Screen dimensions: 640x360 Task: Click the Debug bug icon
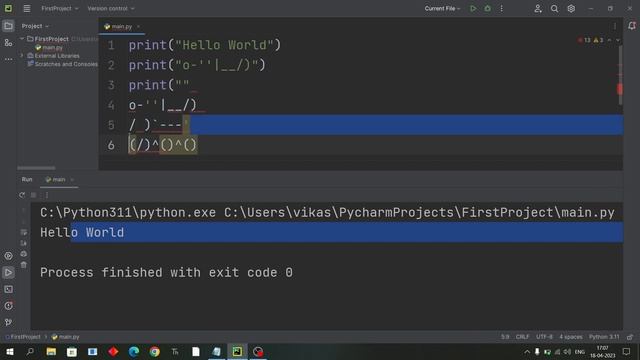(487, 8)
